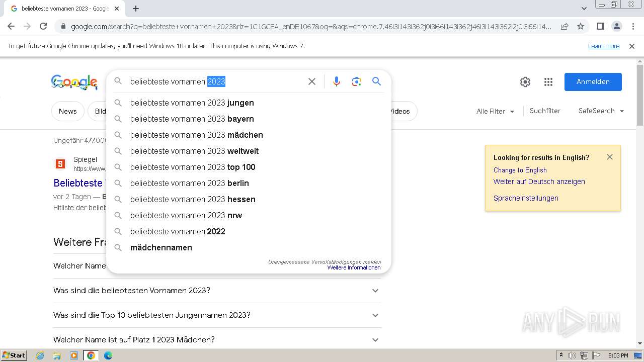Expand Top 10 beliebtesten Jungennamen question
The height and width of the screenshot is (362, 644).
coord(217,315)
